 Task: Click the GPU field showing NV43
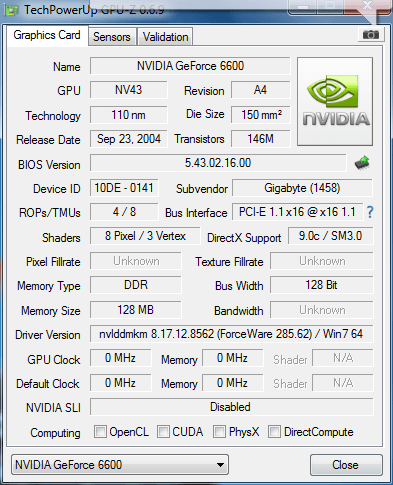pyautogui.click(x=129, y=90)
